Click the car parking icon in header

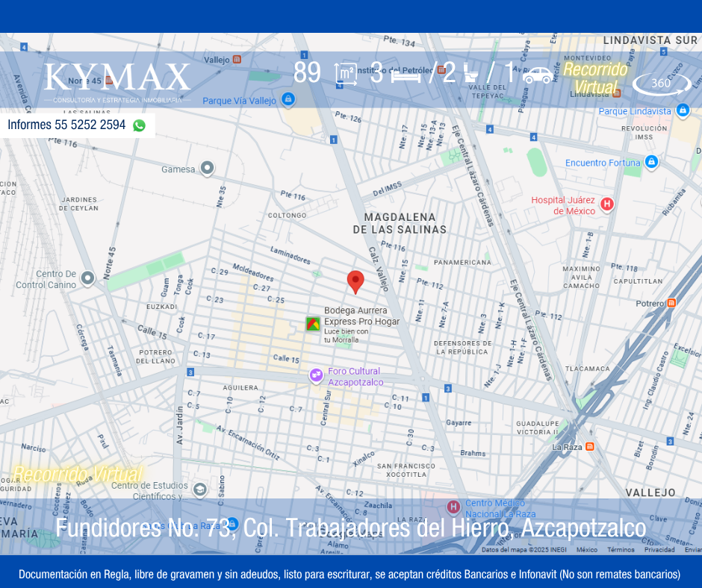tap(538, 75)
